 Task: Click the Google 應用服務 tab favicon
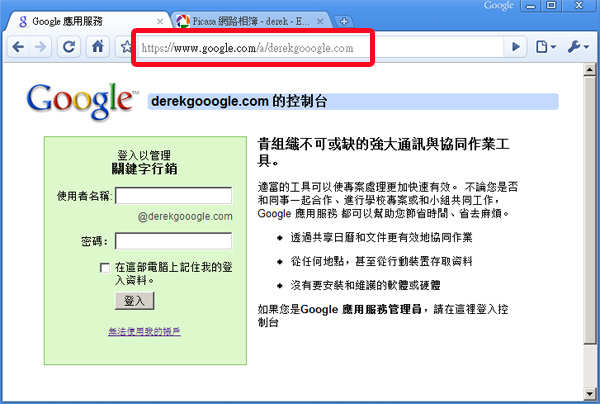pyautogui.click(x=23, y=22)
